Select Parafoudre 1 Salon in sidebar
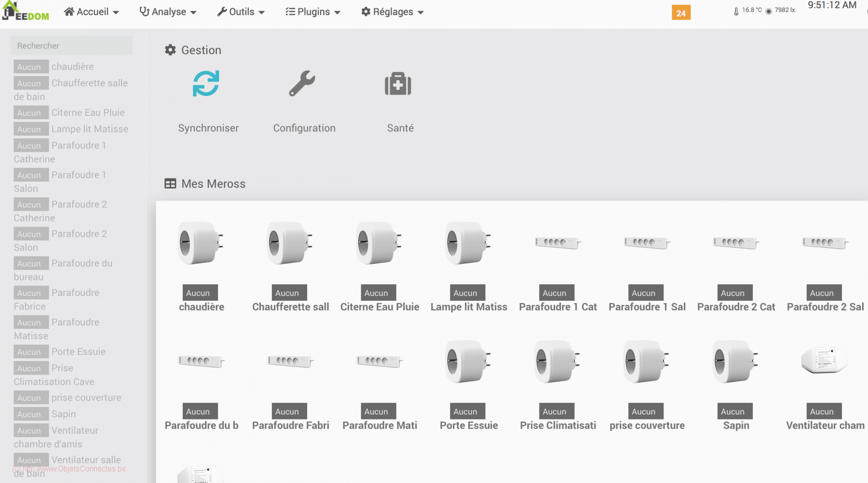 (x=60, y=181)
